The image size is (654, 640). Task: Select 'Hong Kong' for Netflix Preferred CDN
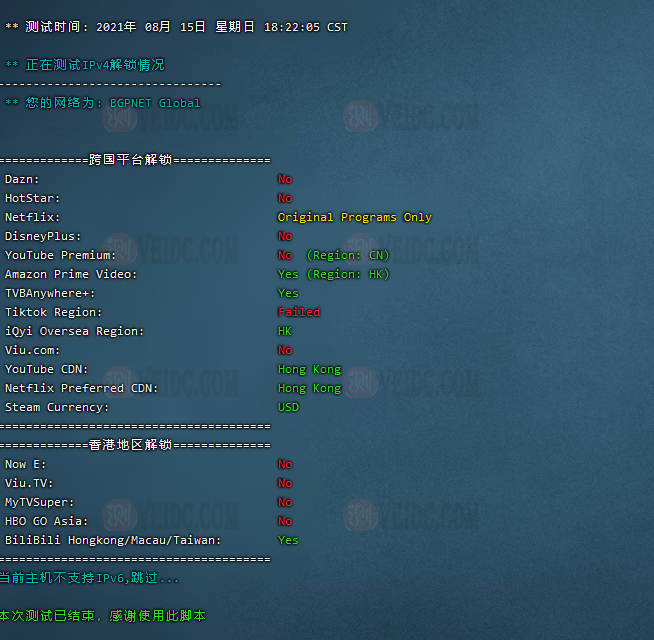pyautogui.click(x=309, y=388)
